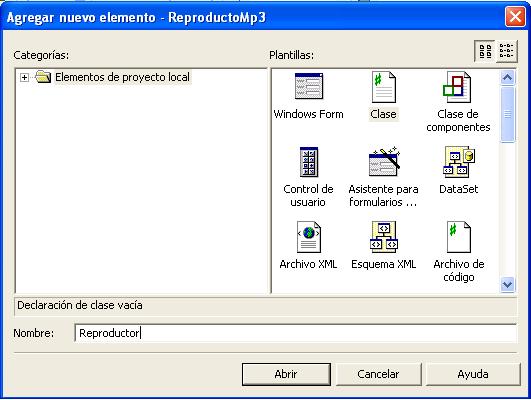Choose the Clase template icon

click(x=383, y=87)
